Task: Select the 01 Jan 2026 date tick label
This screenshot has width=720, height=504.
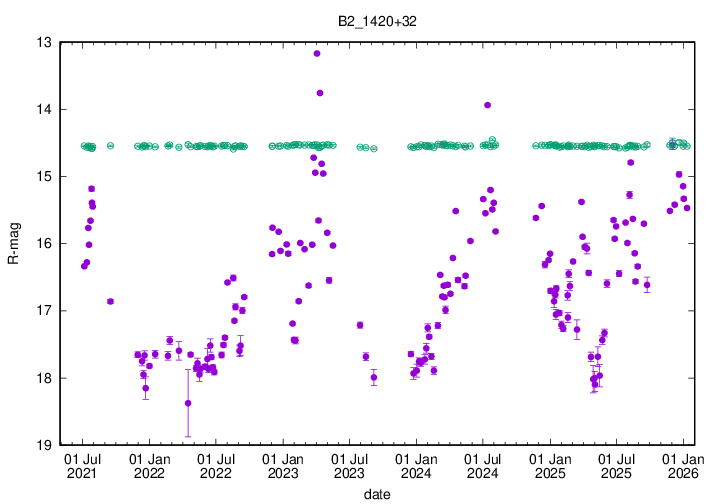Action: (x=684, y=465)
